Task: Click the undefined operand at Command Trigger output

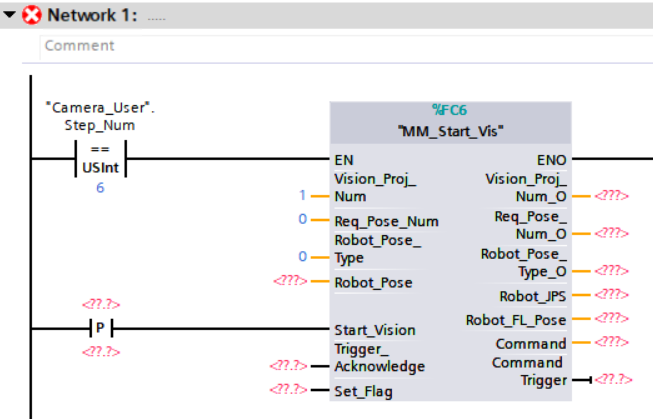Action: click(x=614, y=379)
